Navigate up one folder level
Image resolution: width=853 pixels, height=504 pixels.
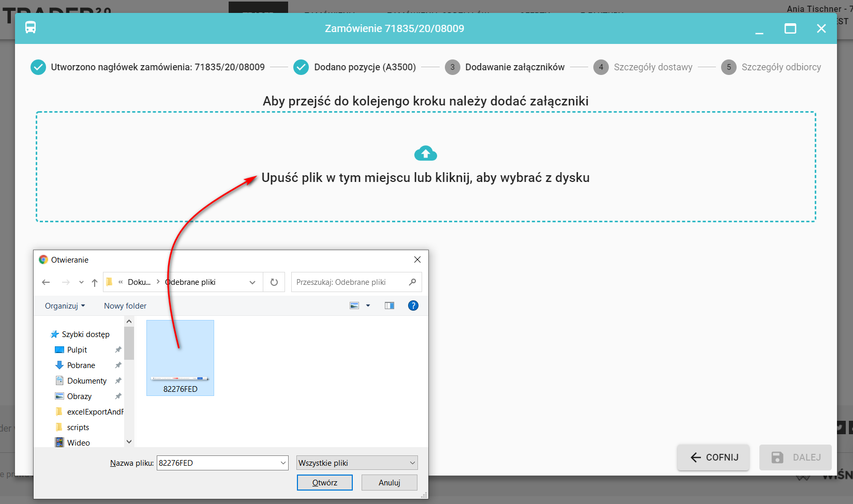[x=95, y=282]
